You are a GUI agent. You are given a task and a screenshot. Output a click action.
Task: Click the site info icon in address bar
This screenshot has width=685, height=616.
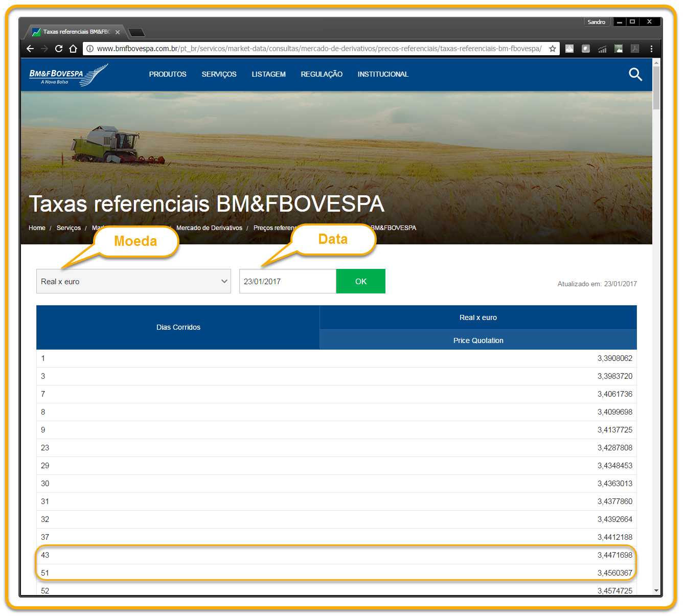89,49
